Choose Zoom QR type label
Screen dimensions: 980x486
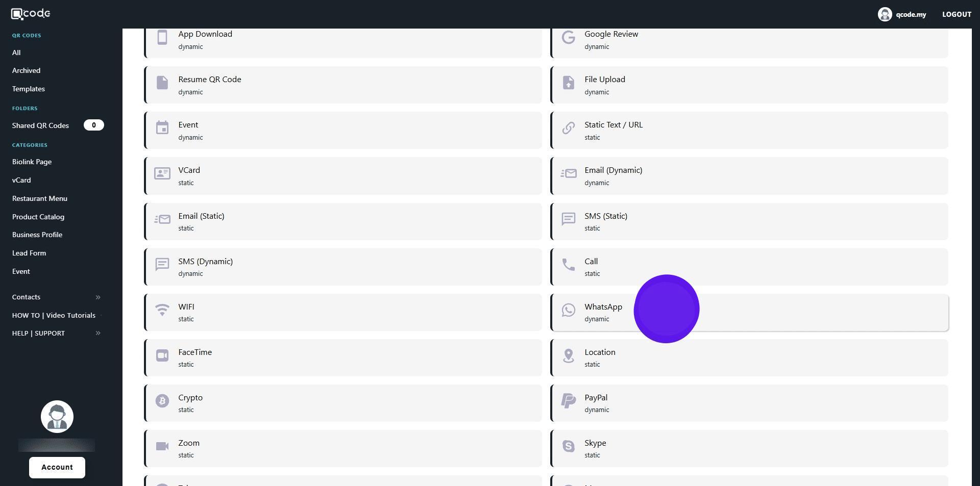click(x=189, y=443)
